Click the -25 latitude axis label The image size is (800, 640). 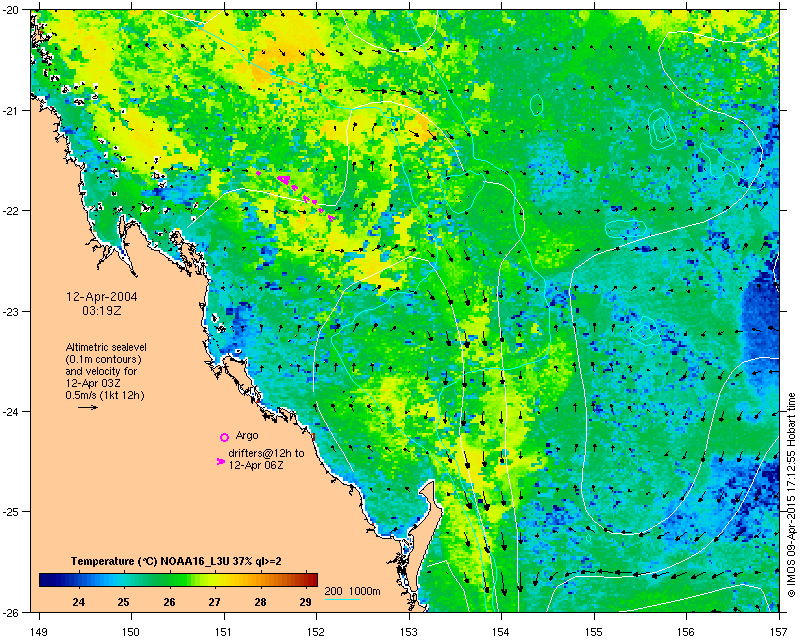click(12, 511)
